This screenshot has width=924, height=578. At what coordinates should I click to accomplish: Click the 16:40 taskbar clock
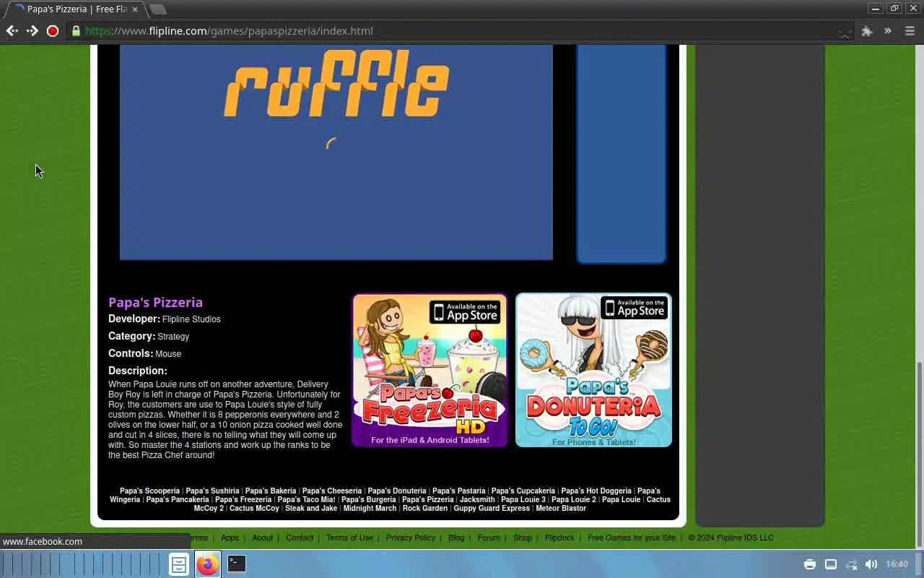coord(897,564)
